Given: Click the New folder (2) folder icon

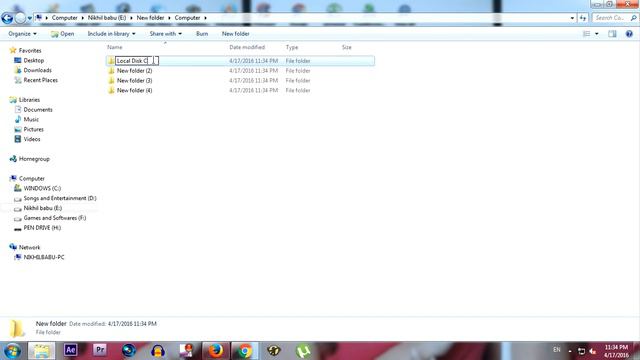Looking at the screenshot, I should click(111, 71).
